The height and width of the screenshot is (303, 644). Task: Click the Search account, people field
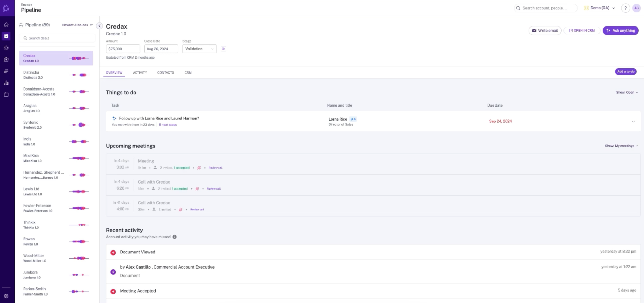click(546, 8)
